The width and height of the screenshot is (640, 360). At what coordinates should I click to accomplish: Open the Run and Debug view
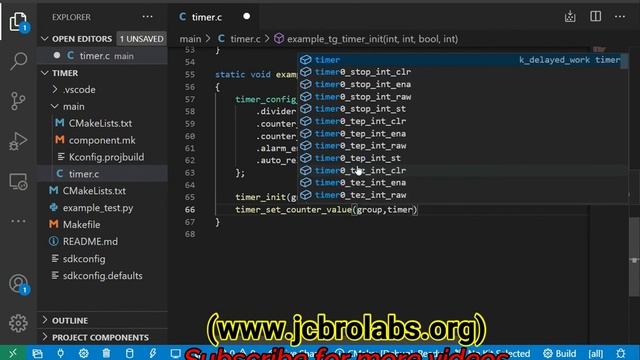point(18,141)
